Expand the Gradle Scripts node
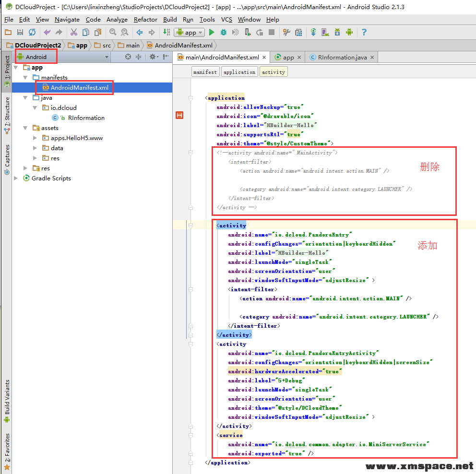The width and height of the screenshot is (476, 474). (x=16, y=178)
